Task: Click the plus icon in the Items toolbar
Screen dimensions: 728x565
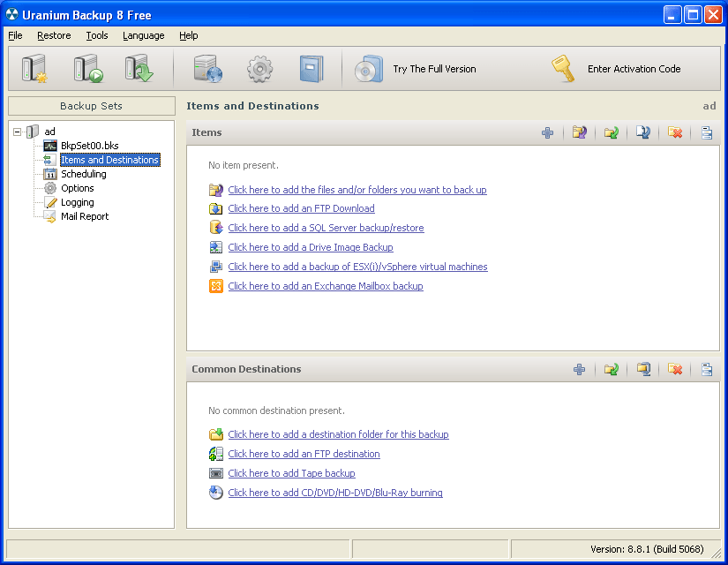Action: (x=547, y=132)
